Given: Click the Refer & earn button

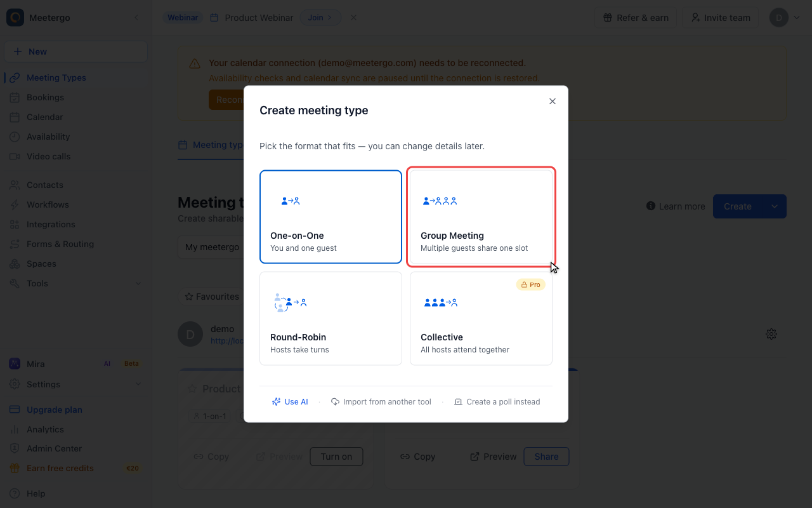Looking at the screenshot, I should tap(636, 18).
